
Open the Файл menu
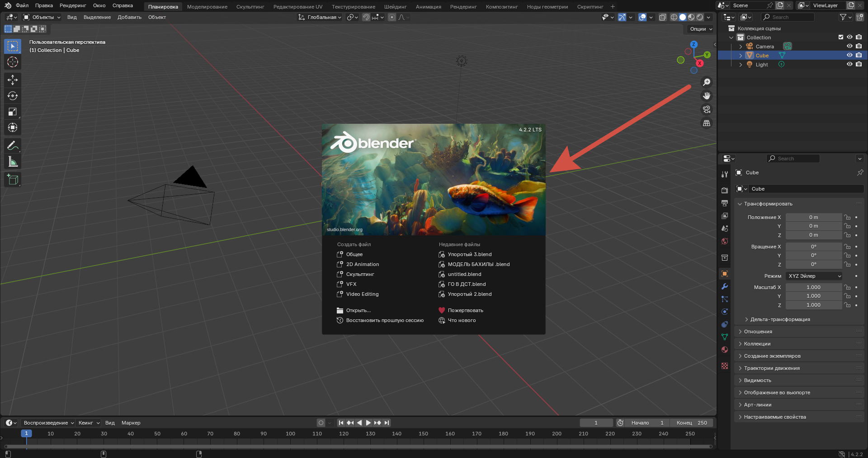(x=22, y=5)
